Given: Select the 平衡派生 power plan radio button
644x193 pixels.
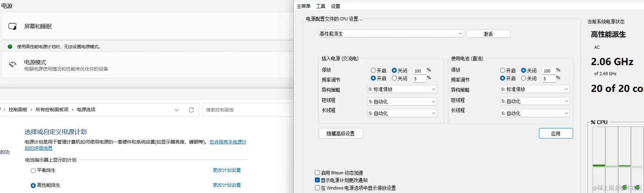Looking at the screenshot, I should coord(33,171).
